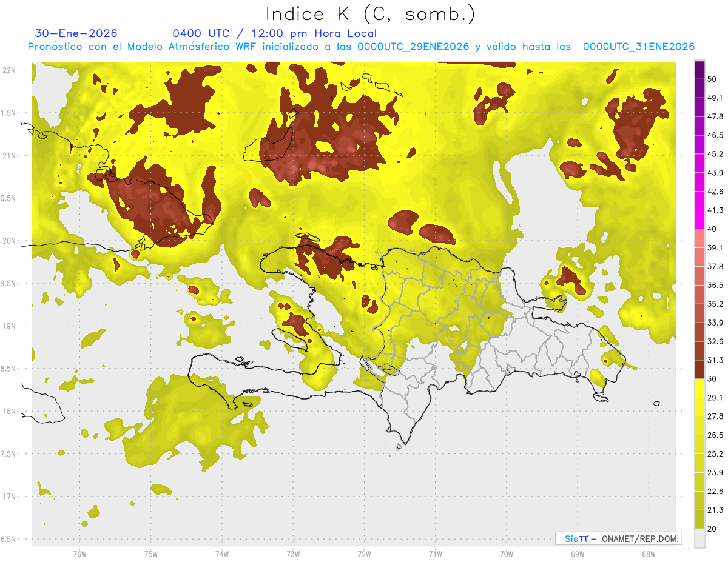Click colorbar value '36.5'
Viewport: 728px width, 562px height.
click(715, 285)
